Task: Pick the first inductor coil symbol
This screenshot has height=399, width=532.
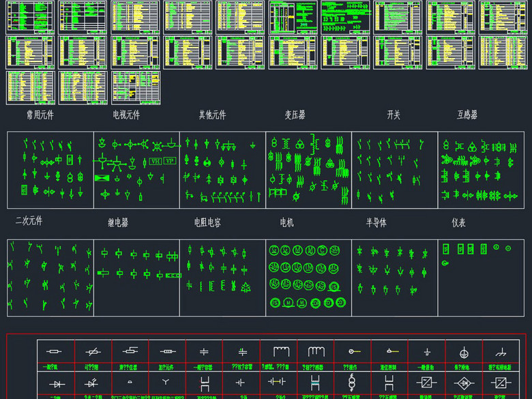Action: point(279,351)
